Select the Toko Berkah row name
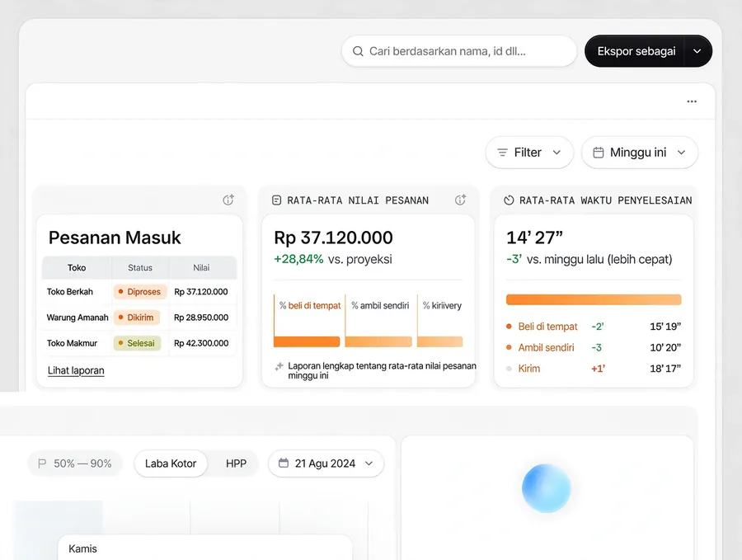 click(69, 292)
